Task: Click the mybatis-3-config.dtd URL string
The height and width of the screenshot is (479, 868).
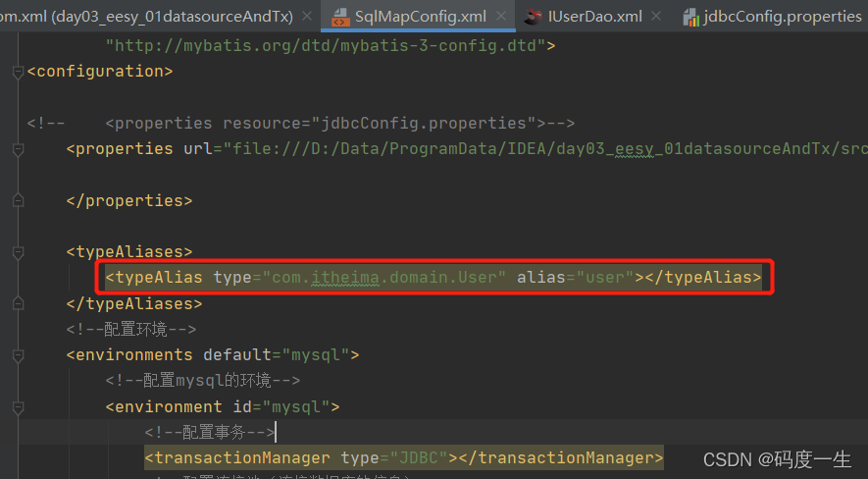Action: pos(326,45)
